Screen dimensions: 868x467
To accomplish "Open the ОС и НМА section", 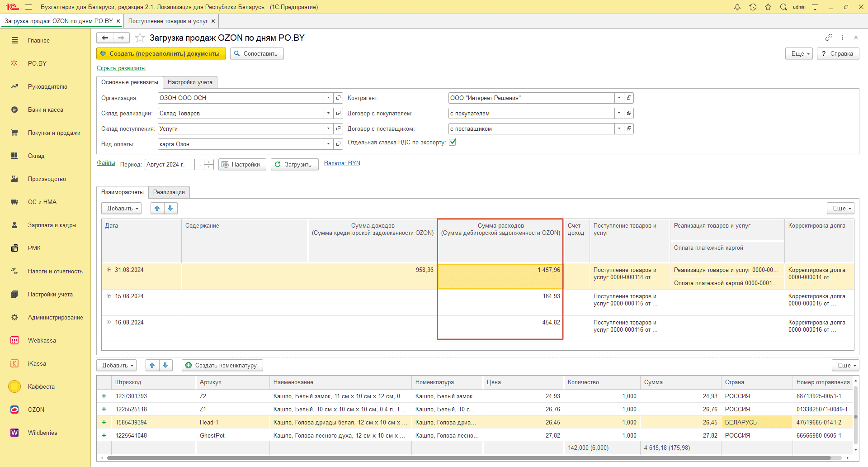I will [x=45, y=202].
